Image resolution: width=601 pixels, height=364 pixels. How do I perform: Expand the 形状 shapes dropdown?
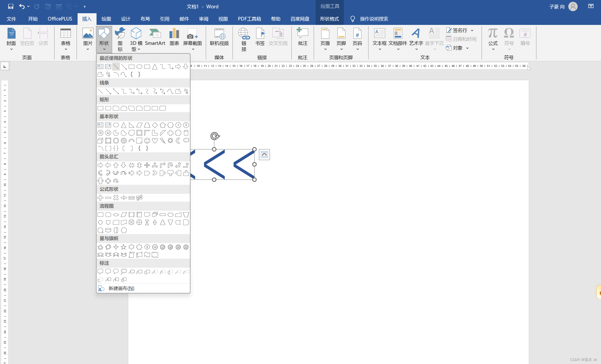coord(104,39)
